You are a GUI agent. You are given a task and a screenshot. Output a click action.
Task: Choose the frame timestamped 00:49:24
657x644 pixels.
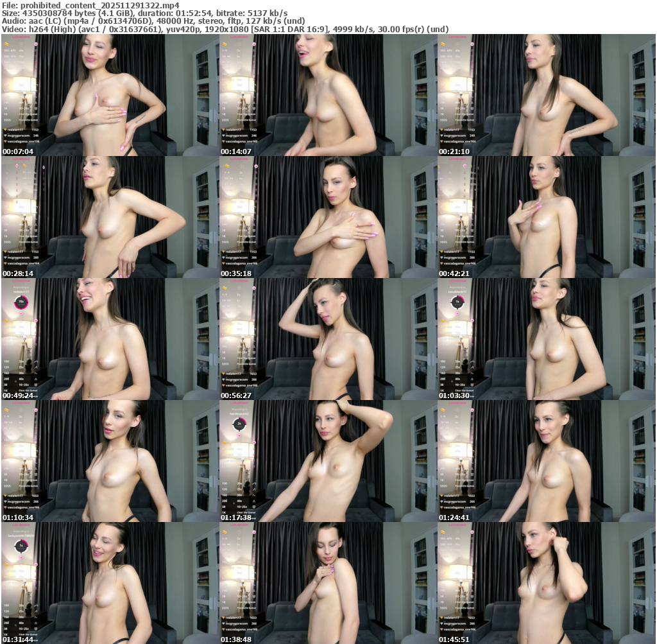[x=110, y=339]
